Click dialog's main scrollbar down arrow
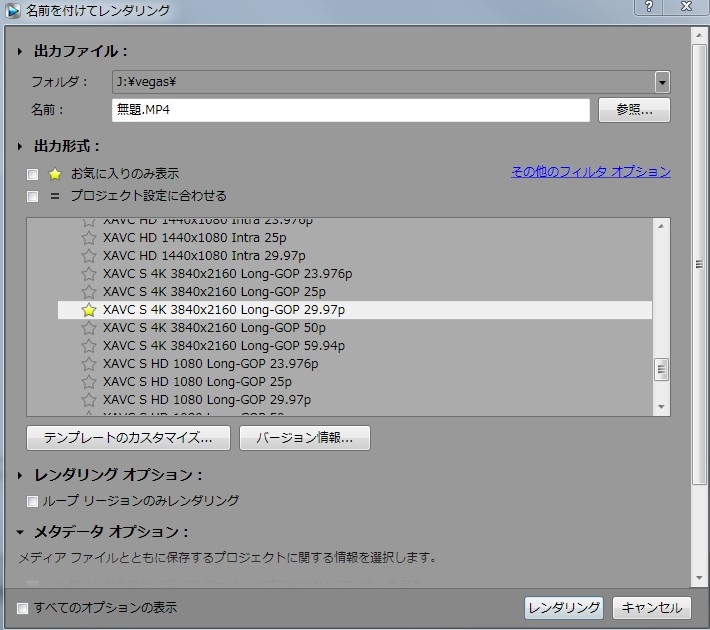The width and height of the screenshot is (710, 630). pos(700,578)
